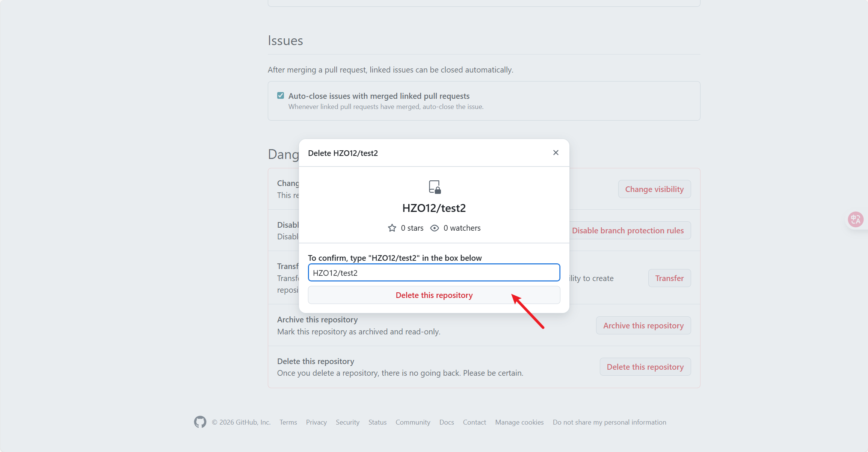This screenshot has width=868, height=452.
Task: Open the Docs footer link
Action: point(447,422)
